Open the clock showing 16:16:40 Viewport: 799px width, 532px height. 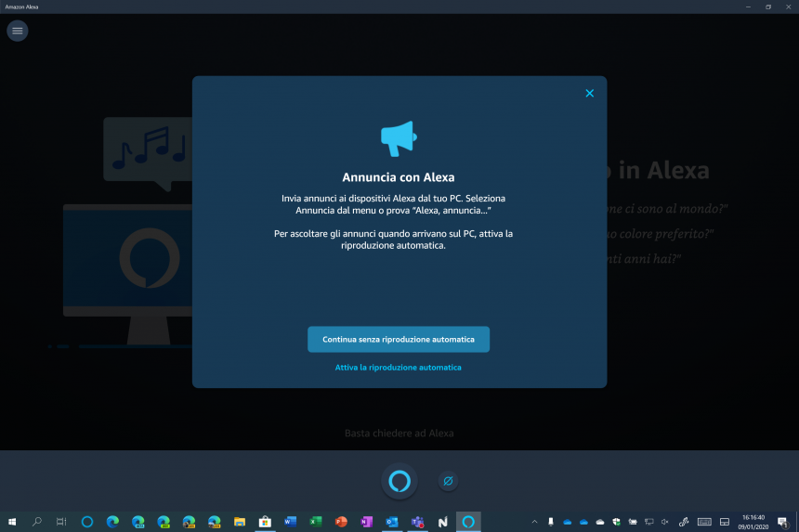point(753,522)
